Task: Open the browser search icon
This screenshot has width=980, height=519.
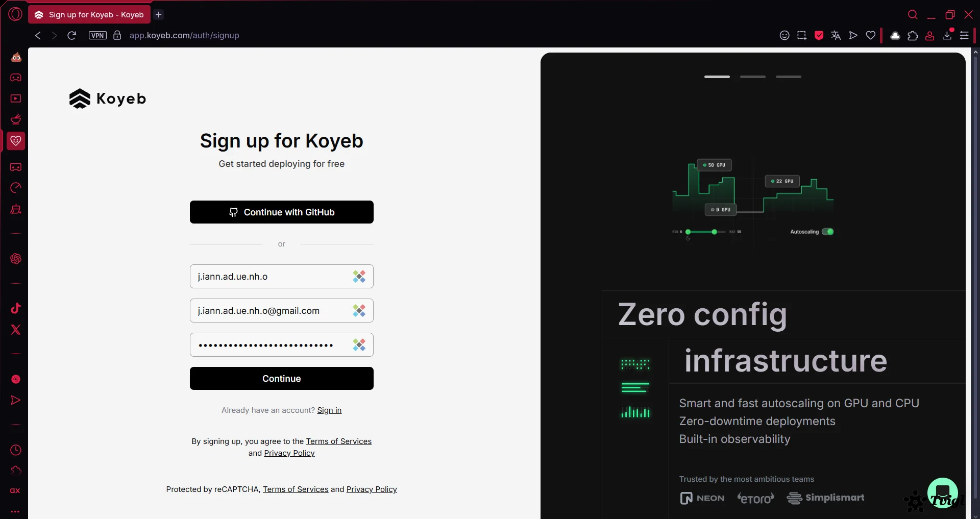Action: (913, 15)
